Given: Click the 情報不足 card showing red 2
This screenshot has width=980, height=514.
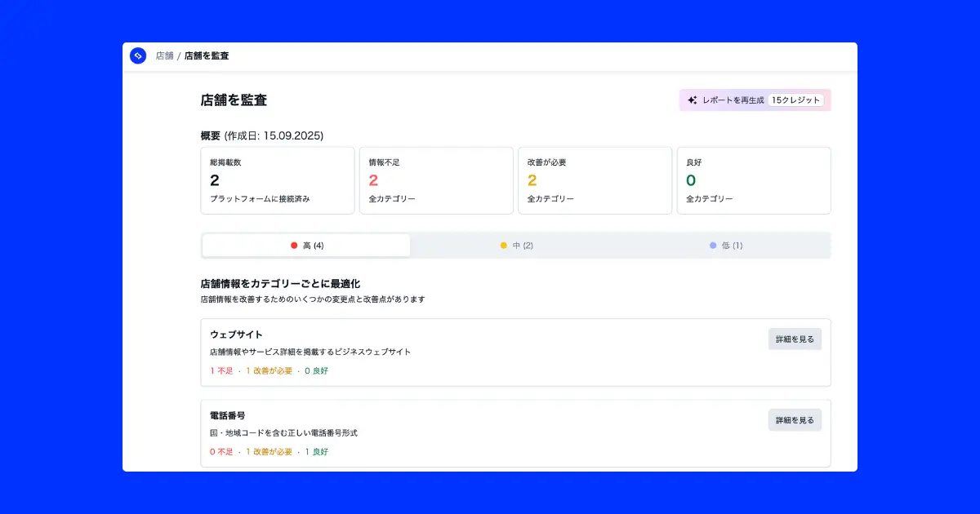Looking at the screenshot, I should [x=436, y=180].
